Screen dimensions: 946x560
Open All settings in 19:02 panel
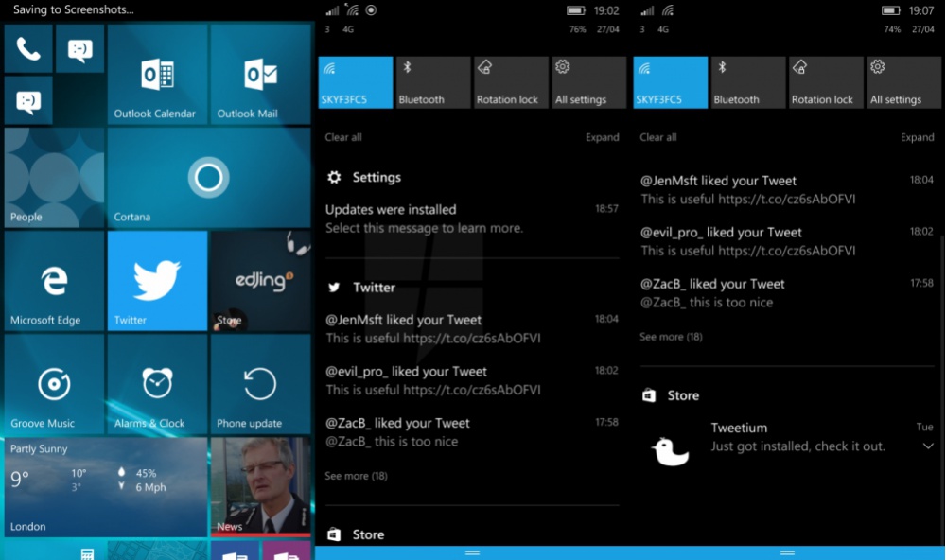coord(588,82)
